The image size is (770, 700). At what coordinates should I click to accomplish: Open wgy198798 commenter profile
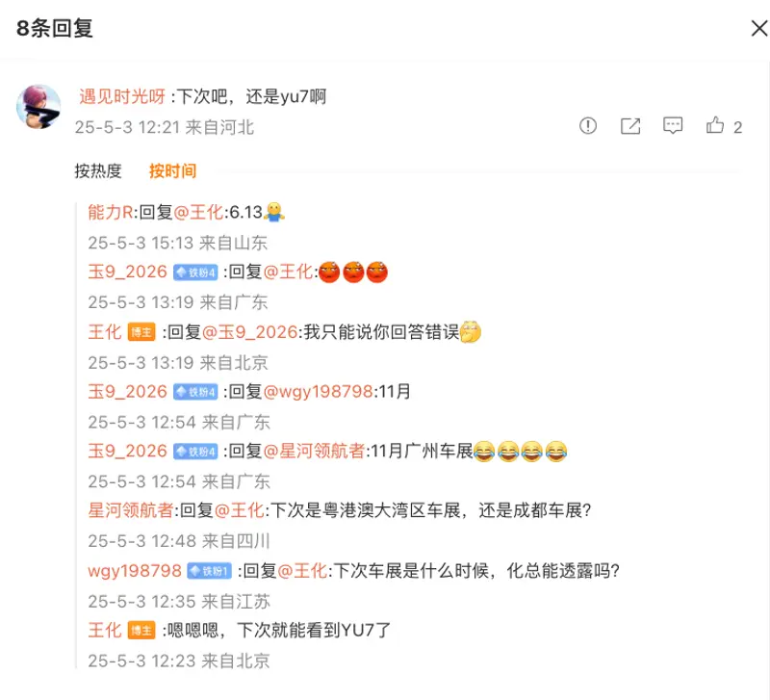click(x=135, y=571)
